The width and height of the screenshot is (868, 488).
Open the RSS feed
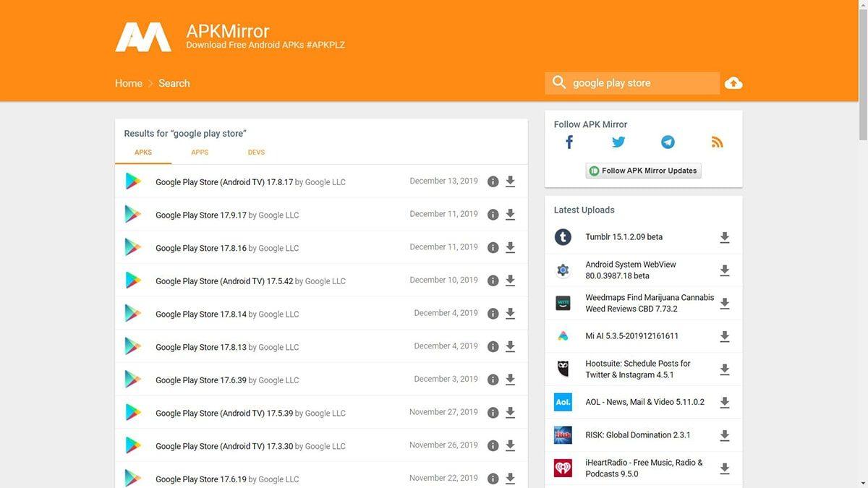point(717,142)
